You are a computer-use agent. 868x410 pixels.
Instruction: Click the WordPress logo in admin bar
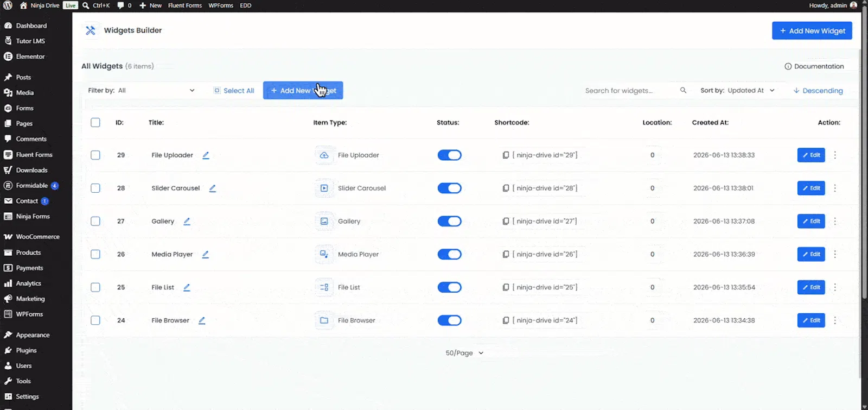click(x=8, y=5)
